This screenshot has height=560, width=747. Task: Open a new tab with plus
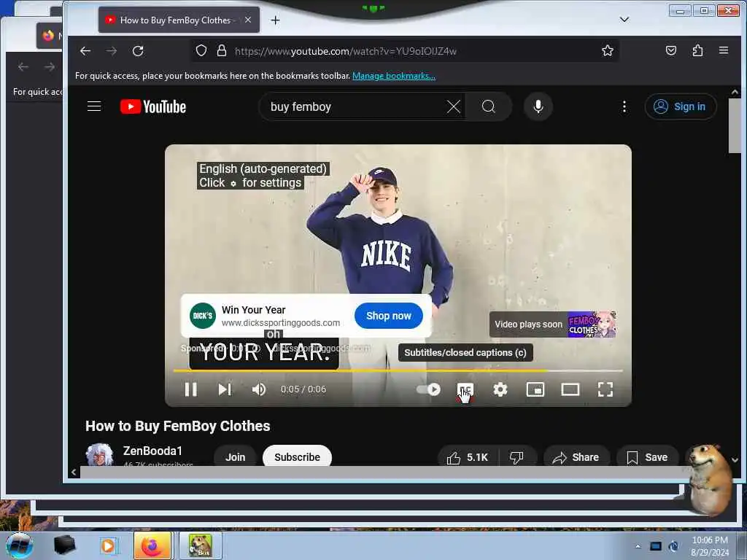click(x=275, y=20)
